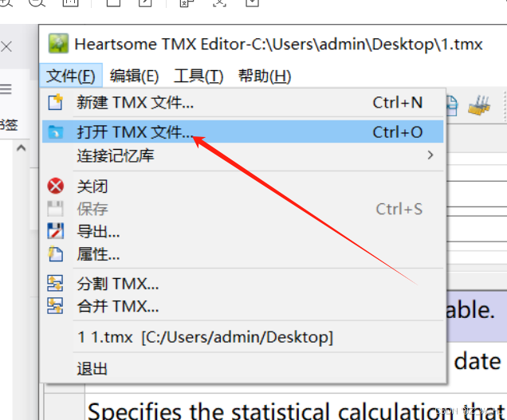The width and height of the screenshot is (507, 420).
Task: Open 属性... from the file menu
Action: click(242, 254)
